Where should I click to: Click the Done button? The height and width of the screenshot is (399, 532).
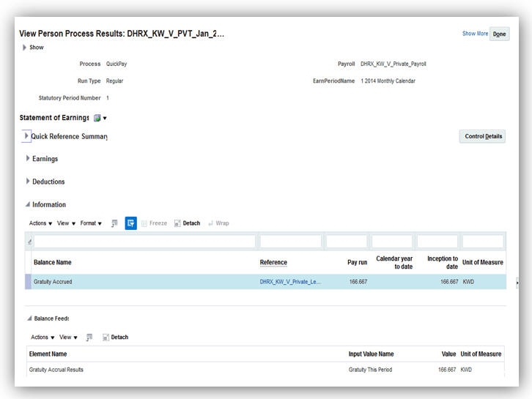pos(499,34)
